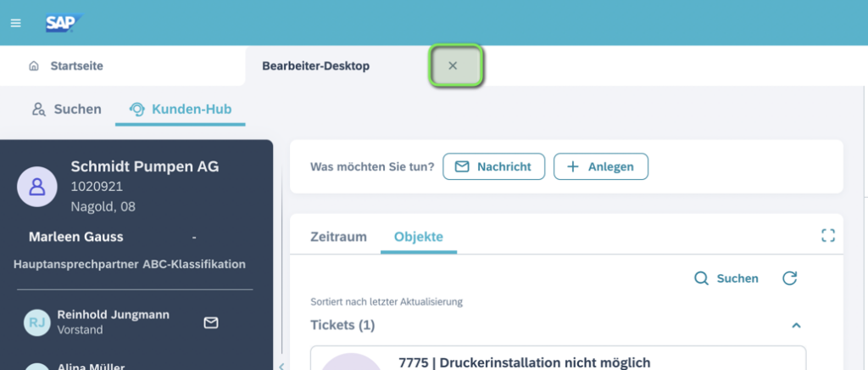This screenshot has width=868, height=370.
Task: Click the Anlegen create button
Action: [x=601, y=167]
